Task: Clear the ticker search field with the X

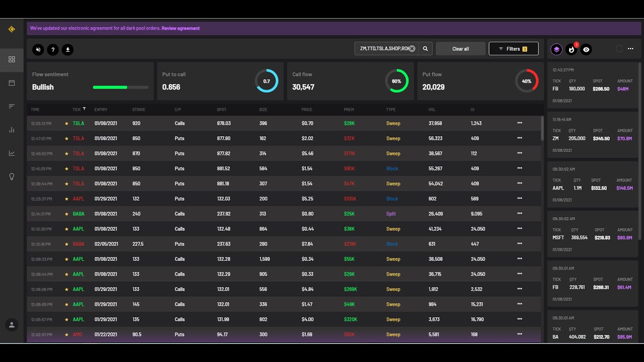Action: [x=412, y=49]
